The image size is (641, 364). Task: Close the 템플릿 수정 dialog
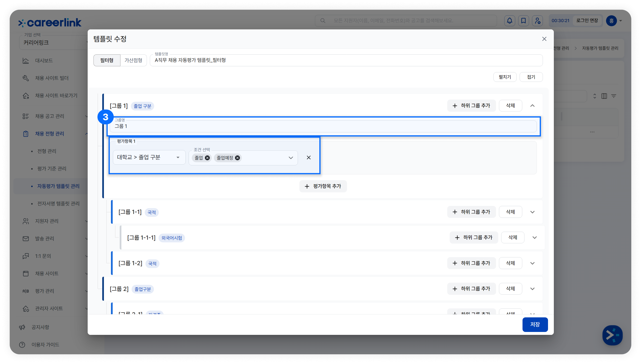pyautogui.click(x=544, y=39)
